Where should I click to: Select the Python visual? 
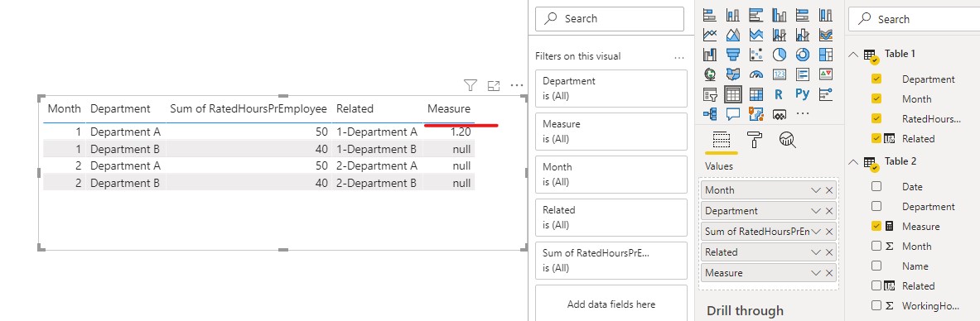pyautogui.click(x=803, y=94)
